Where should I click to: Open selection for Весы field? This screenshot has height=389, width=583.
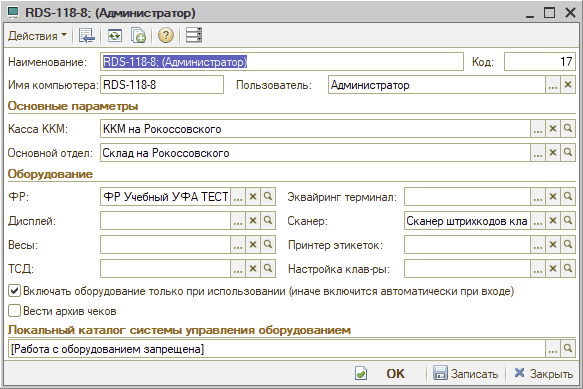[238, 245]
